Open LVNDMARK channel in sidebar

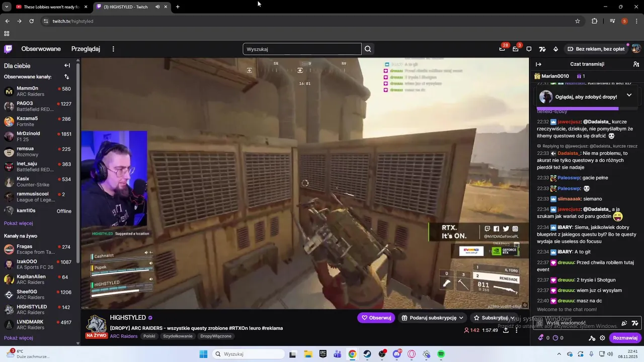(38, 325)
